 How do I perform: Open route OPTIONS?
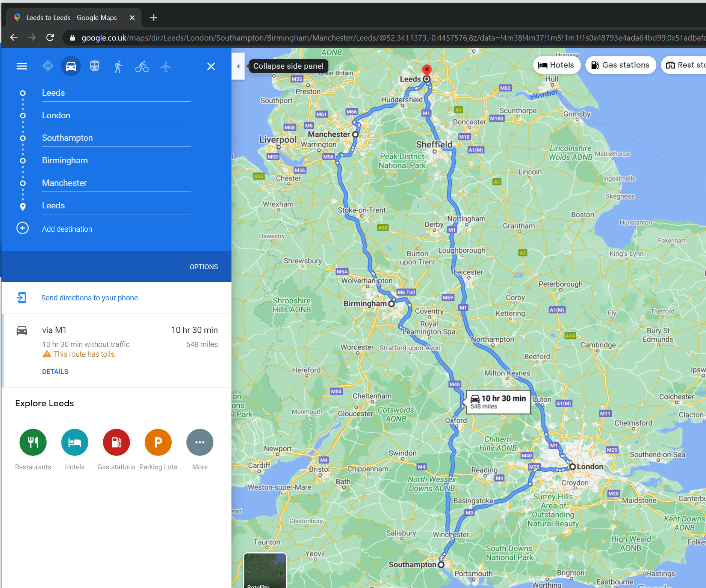[204, 267]
